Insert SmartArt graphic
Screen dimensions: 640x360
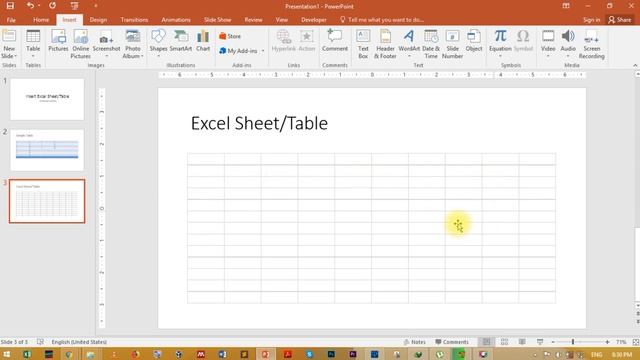[x=181, y=41]
